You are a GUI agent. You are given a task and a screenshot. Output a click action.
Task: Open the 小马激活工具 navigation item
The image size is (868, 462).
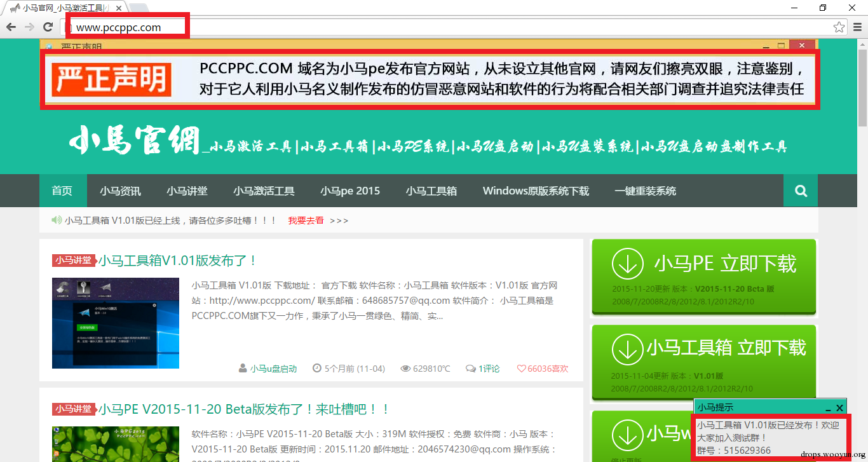pos(264,191)
